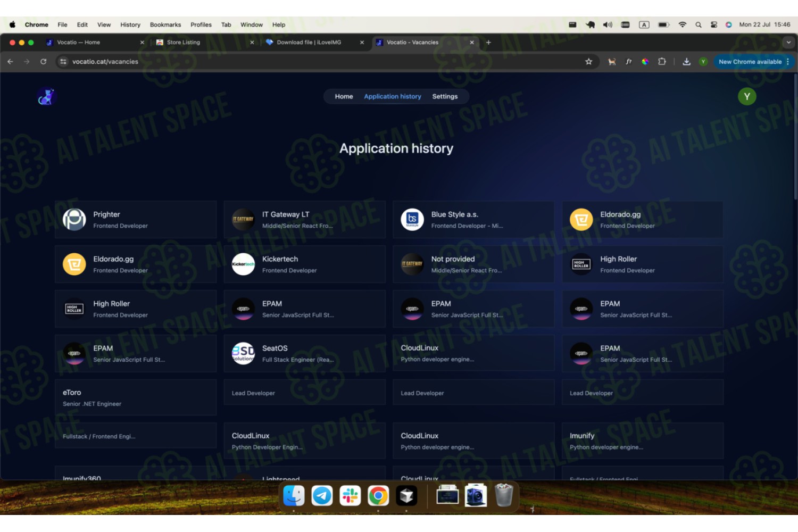Go forward with the forward arrow

[27, 62]
